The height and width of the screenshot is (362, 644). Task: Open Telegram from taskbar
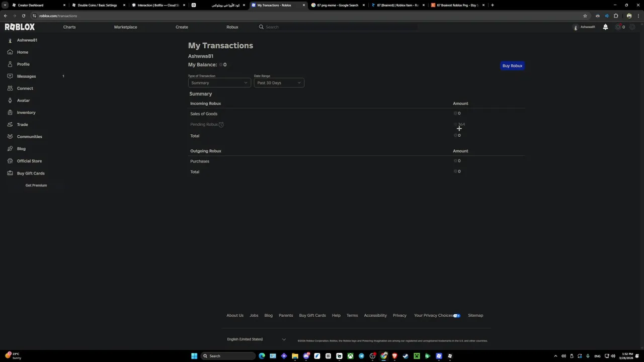coord(361,356)
